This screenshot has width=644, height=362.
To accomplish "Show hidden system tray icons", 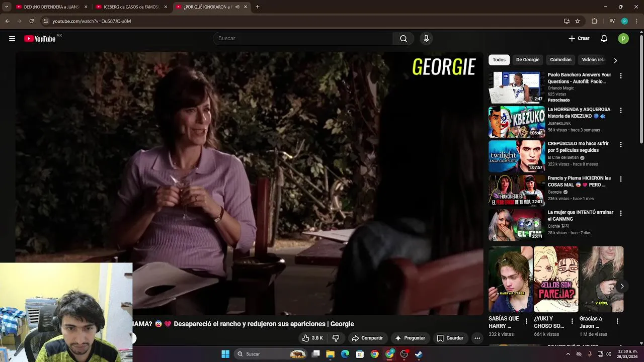I will tap(568, 354).
